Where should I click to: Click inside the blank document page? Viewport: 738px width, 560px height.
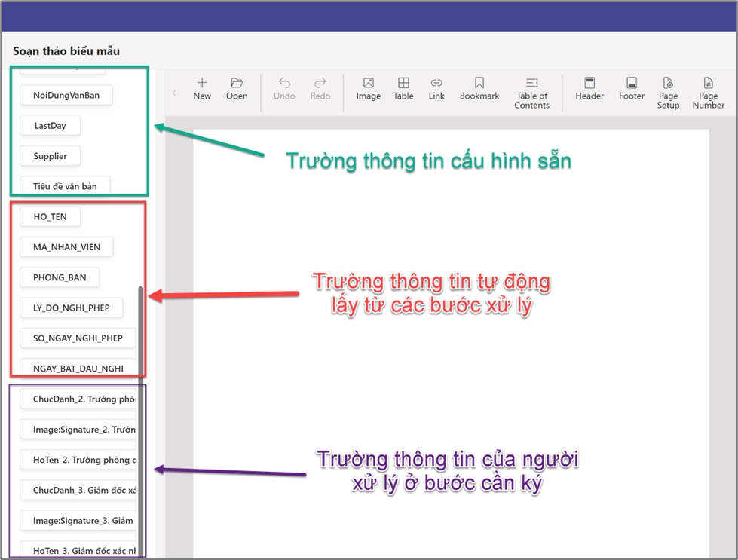pos(451,339)
